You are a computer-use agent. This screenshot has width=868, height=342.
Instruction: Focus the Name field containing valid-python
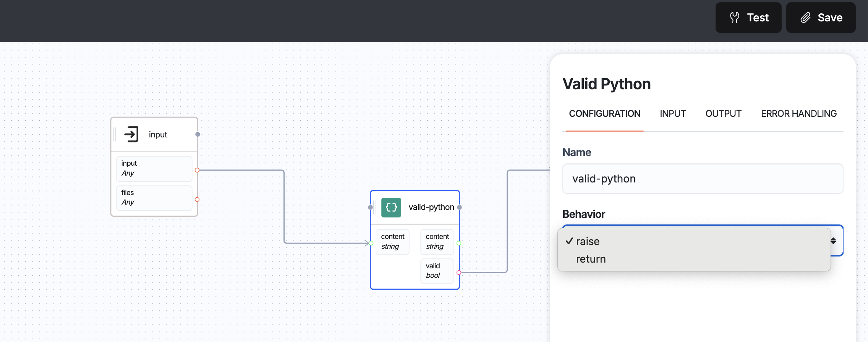click(702, 179)
